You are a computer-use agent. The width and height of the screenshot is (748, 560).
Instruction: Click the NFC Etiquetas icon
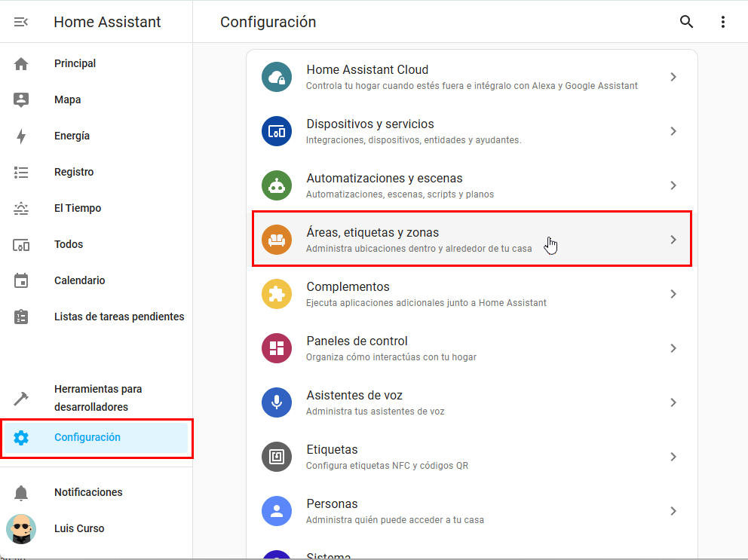click(x=276, y=457)
